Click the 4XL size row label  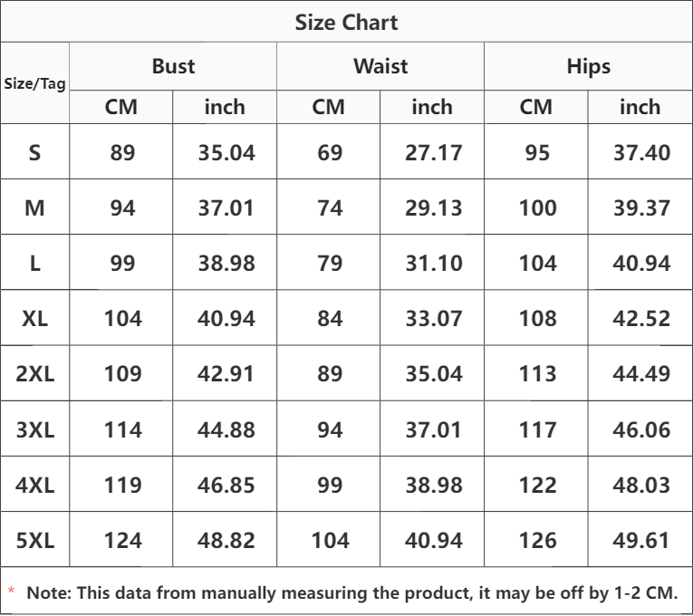[x=35, y=485]
